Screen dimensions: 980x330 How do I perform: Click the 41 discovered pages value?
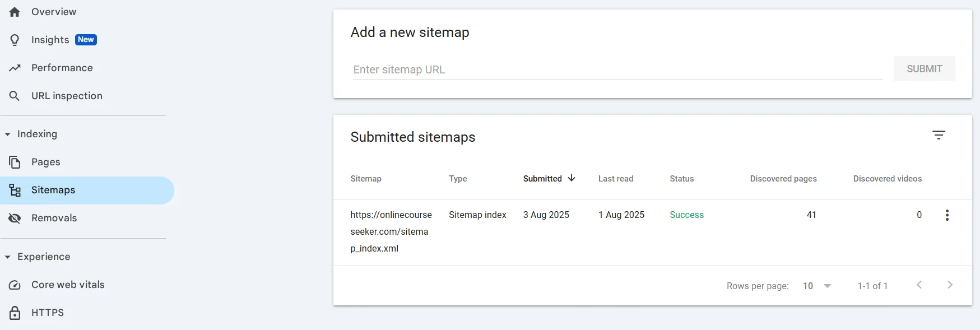811,215
